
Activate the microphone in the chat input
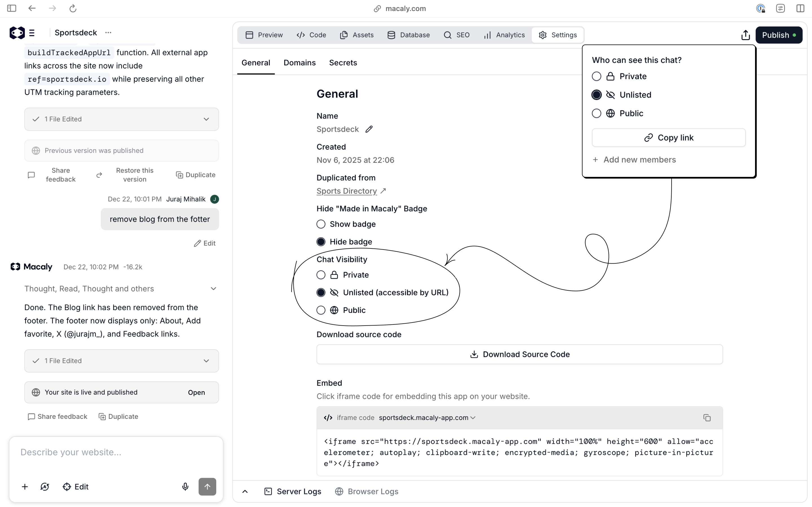tap(185, 486)
